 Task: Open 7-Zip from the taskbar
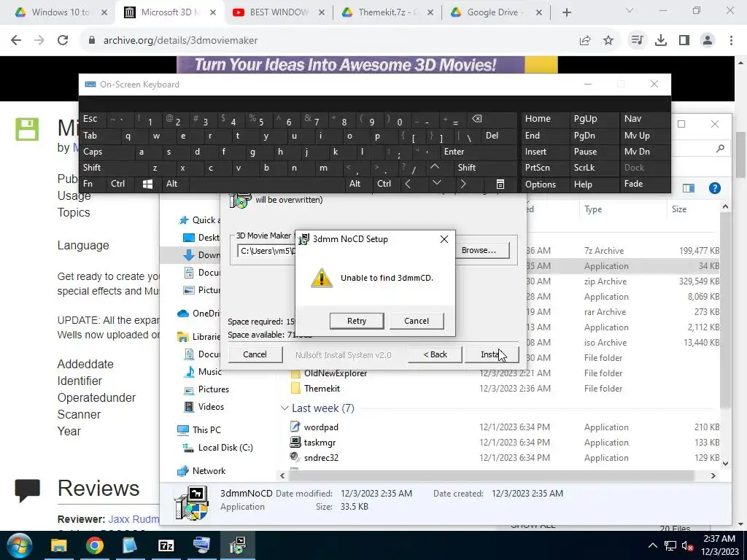click(166, 545)
